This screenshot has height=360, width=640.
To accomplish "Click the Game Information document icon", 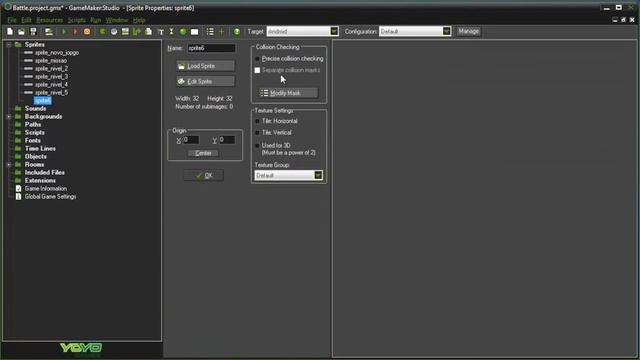I will tap(18, 189).
